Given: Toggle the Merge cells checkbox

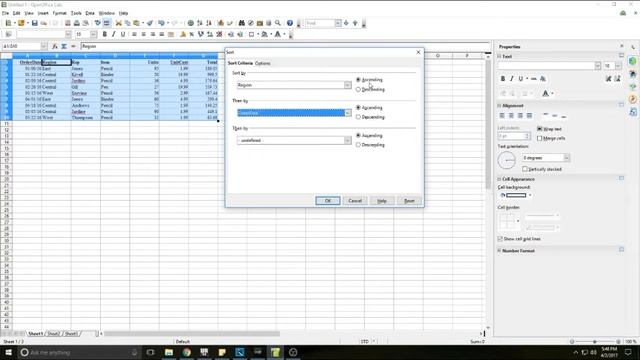Looking at the screenshot, I should (x=539, y=138).
